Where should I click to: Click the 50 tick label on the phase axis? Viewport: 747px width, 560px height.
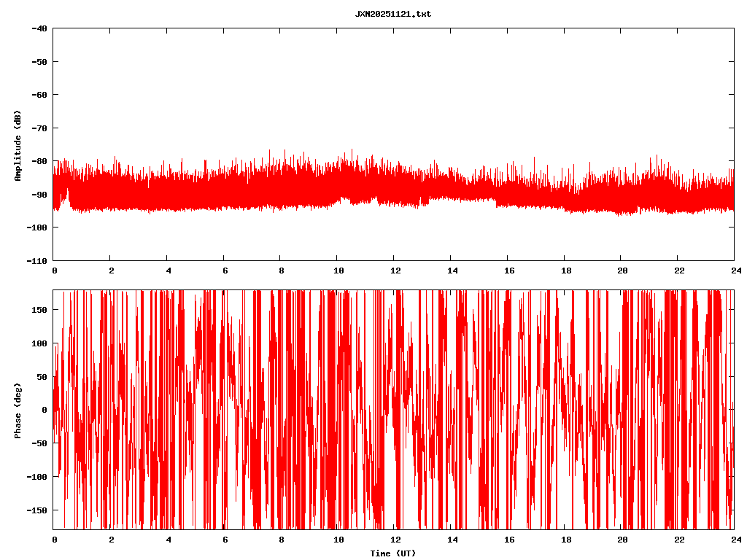[42, 376]
